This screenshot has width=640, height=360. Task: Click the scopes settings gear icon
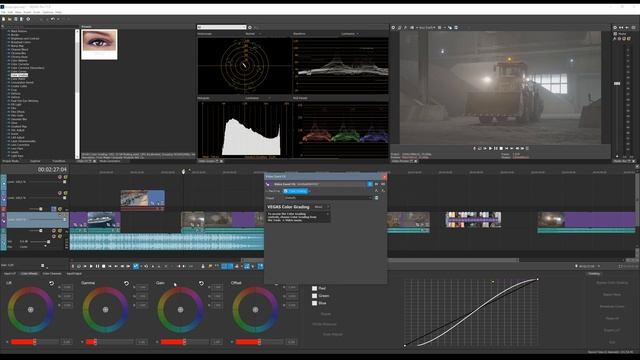[x=250, y=27]
